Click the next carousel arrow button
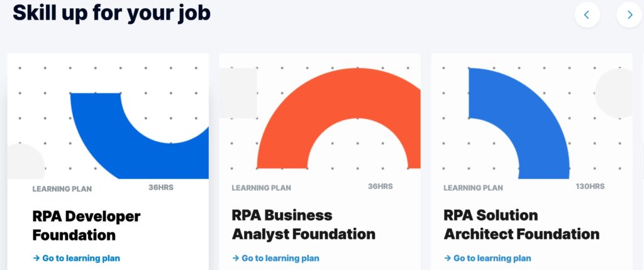Image resolution: width=644 pixels, height=270 pixels. coord(629,15)
